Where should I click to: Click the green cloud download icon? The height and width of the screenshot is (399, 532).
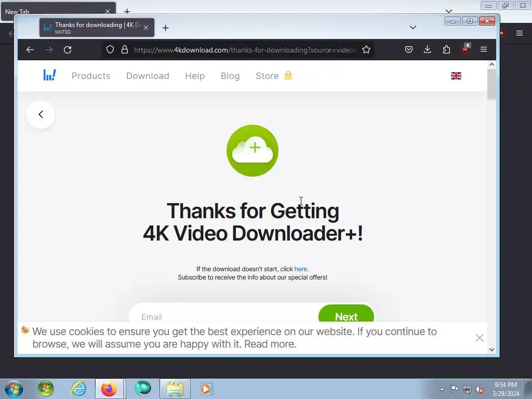[x=252, y=151]
